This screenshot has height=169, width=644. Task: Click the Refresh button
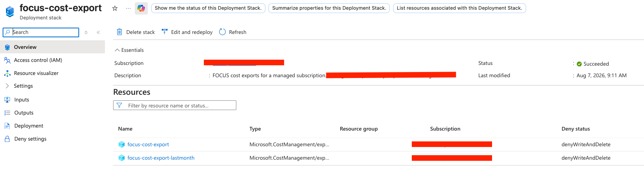point(233,32)
